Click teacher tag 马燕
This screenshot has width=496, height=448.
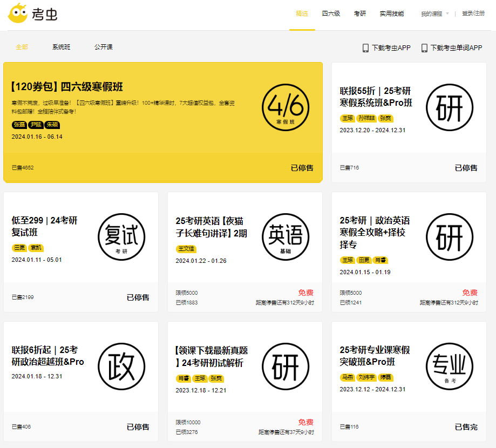click(348, 377)
